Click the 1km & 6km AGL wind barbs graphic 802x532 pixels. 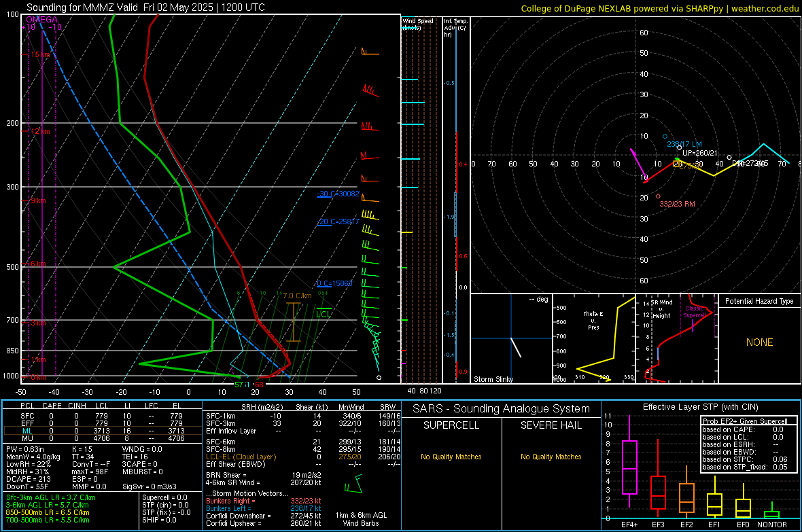354,484
